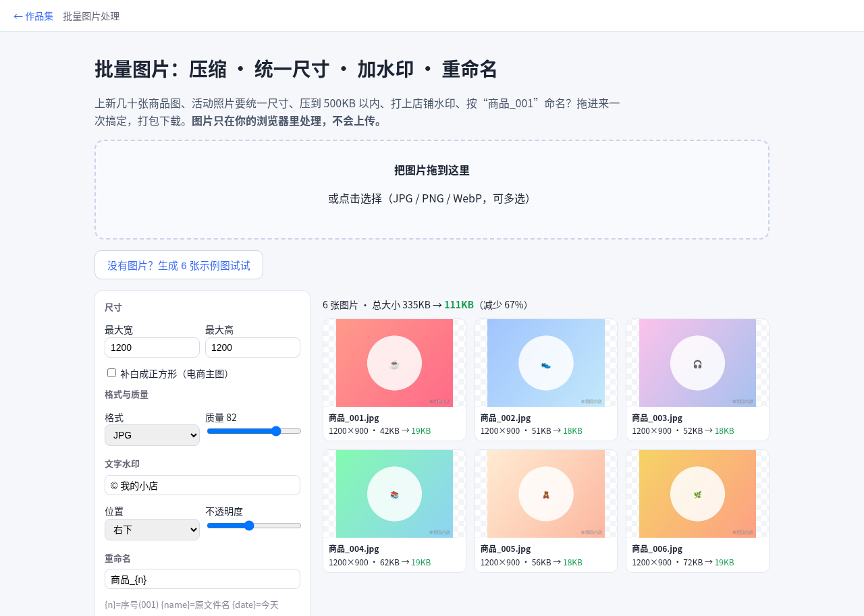Screen dimensions: 864x616
Task: Select the 商品_001.jpg coffee cup thumbnail
Action: click(x=394, y=363)
